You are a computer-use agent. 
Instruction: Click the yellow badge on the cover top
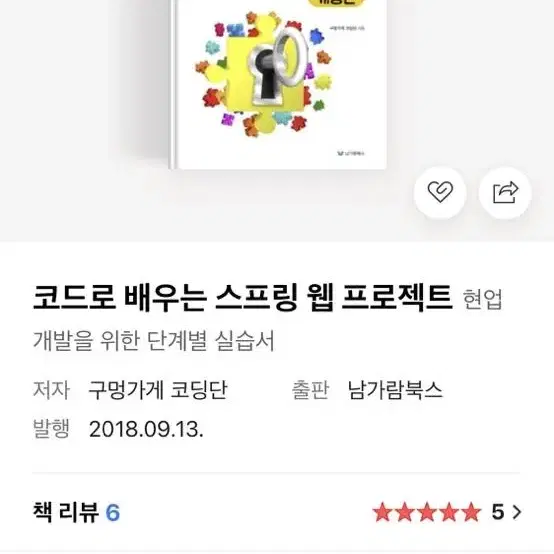(336, 3)
